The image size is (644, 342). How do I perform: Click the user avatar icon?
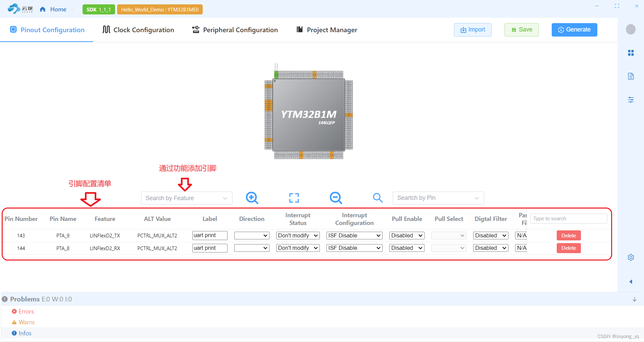tap(631, 30)
